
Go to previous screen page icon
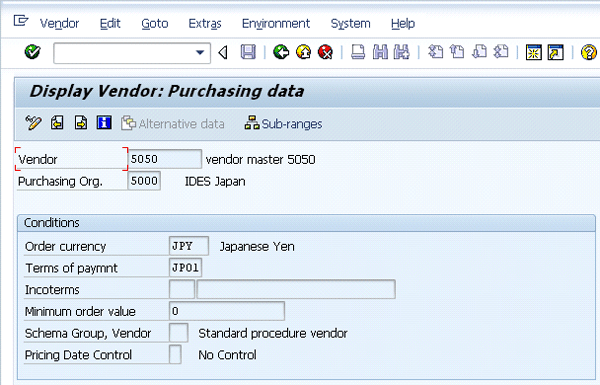57,123
